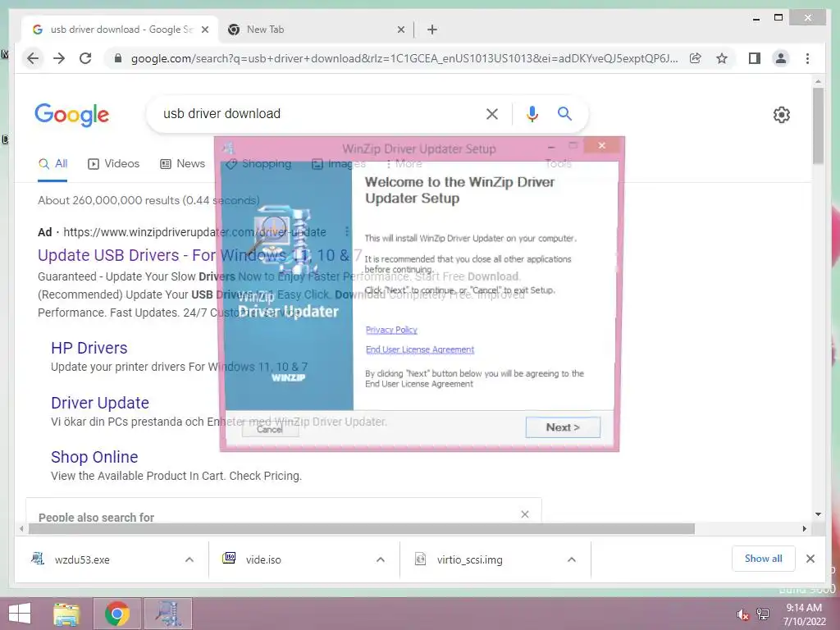Open the Shop Online sitelink
Screen dimensions: 840x630
coord(94,456)
